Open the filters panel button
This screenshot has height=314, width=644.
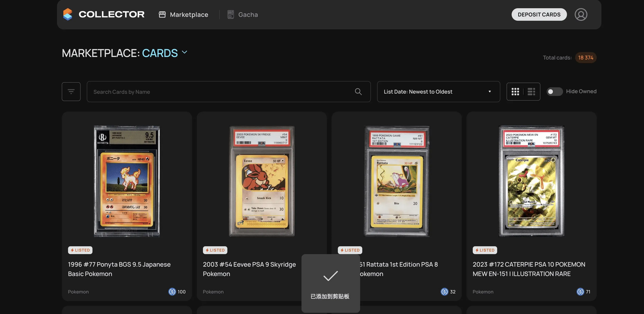[71, 92]
